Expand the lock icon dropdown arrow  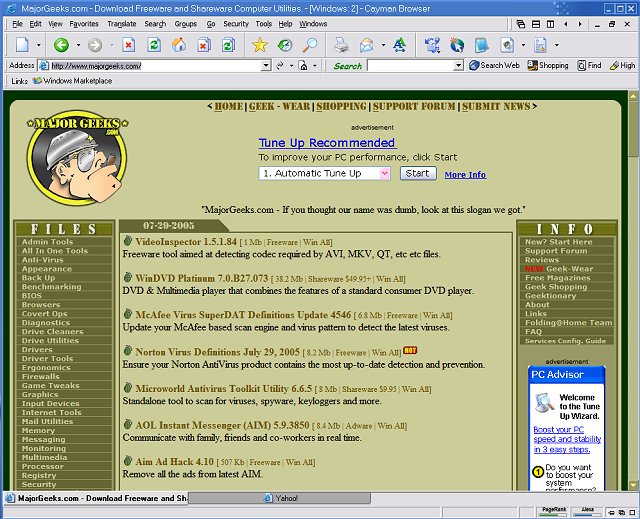pos(315,65)
